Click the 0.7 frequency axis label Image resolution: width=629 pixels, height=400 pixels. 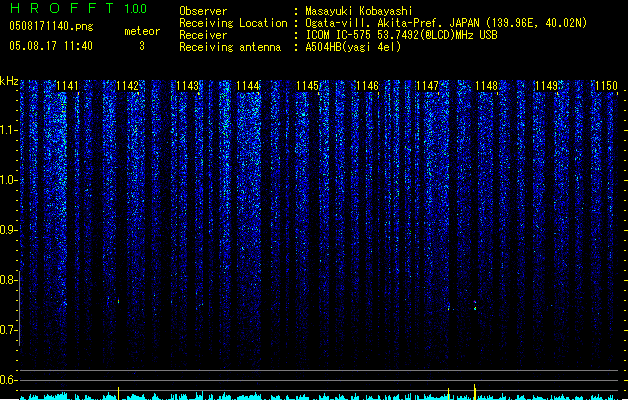(x=8, y=330)
